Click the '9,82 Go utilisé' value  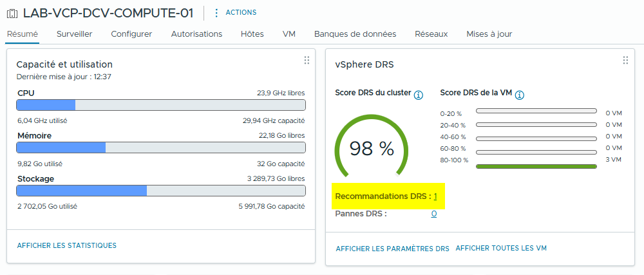(x=40, y=164)
